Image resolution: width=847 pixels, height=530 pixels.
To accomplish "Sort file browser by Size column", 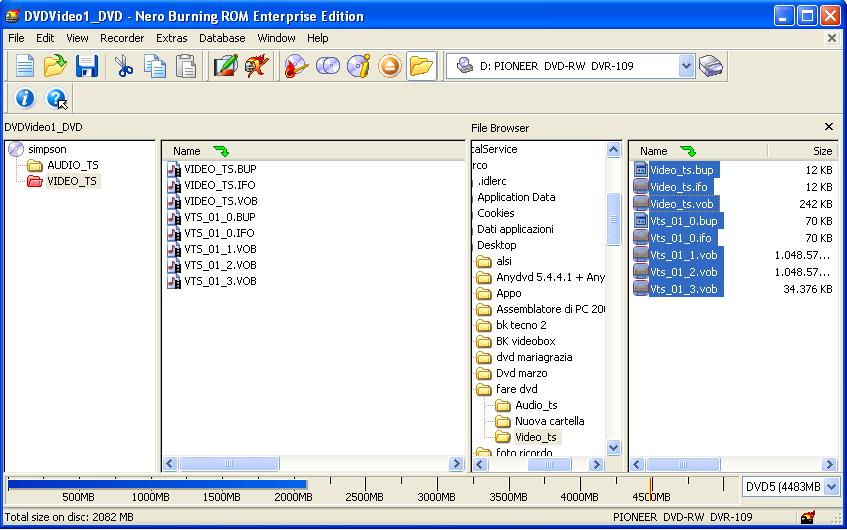I will [803, 151].
